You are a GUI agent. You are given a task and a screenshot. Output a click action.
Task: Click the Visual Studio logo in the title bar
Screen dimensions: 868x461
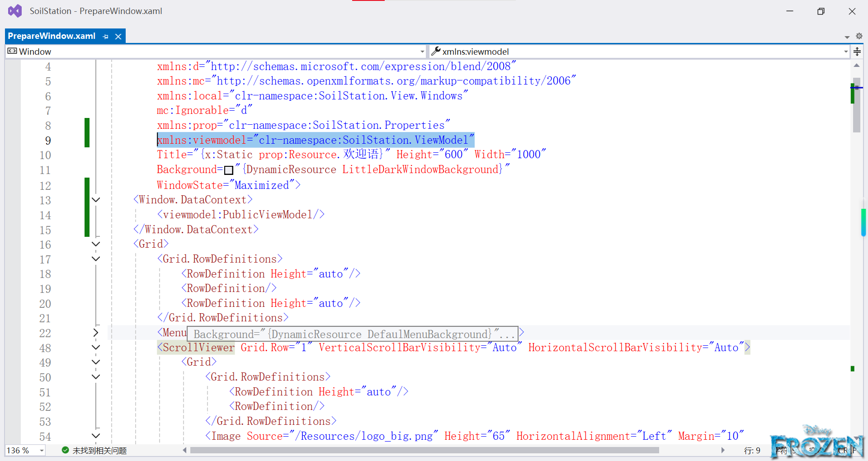tap(15, 10)
